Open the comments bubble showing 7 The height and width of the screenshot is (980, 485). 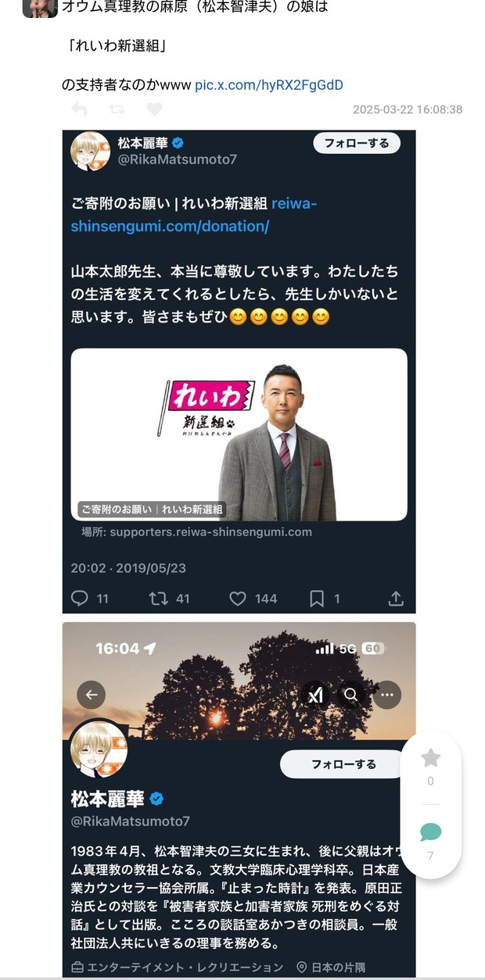431,832
